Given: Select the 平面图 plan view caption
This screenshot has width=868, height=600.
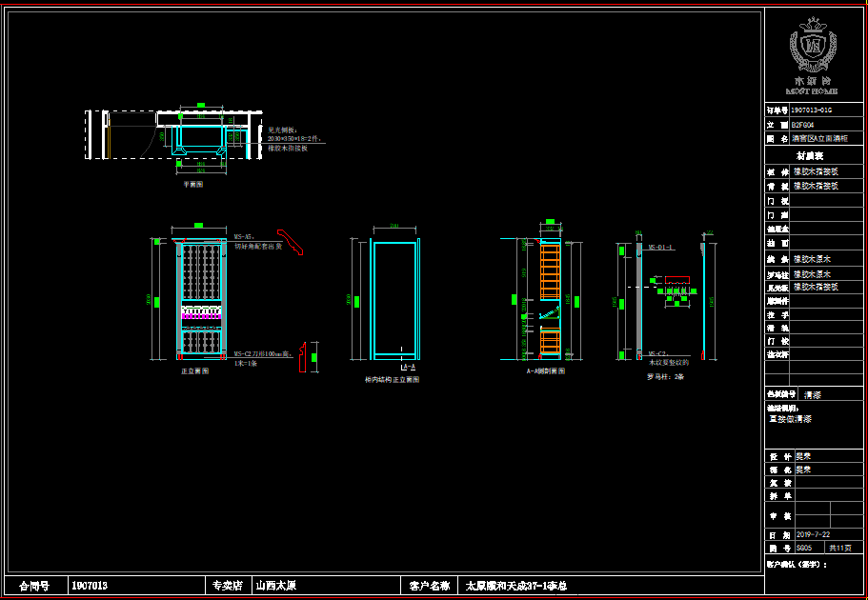Looking at the screenshot, I should click(x=192, y=185).
